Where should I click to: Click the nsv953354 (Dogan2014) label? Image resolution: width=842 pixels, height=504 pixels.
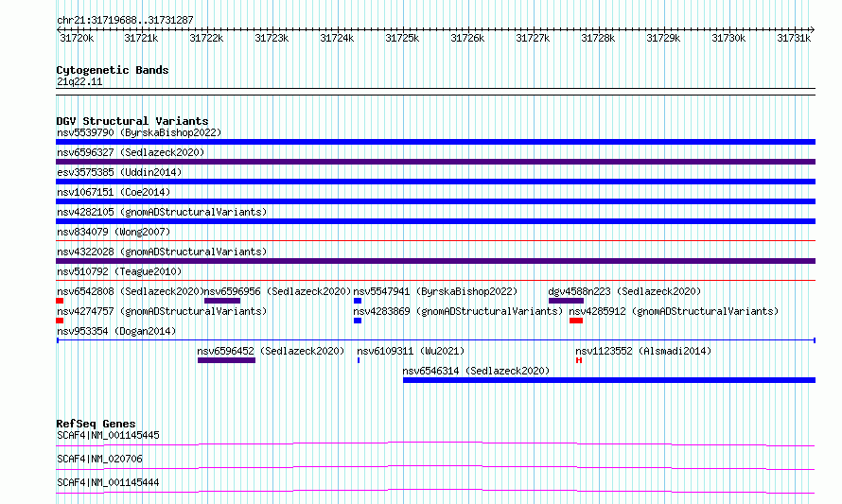click(116, 331)
